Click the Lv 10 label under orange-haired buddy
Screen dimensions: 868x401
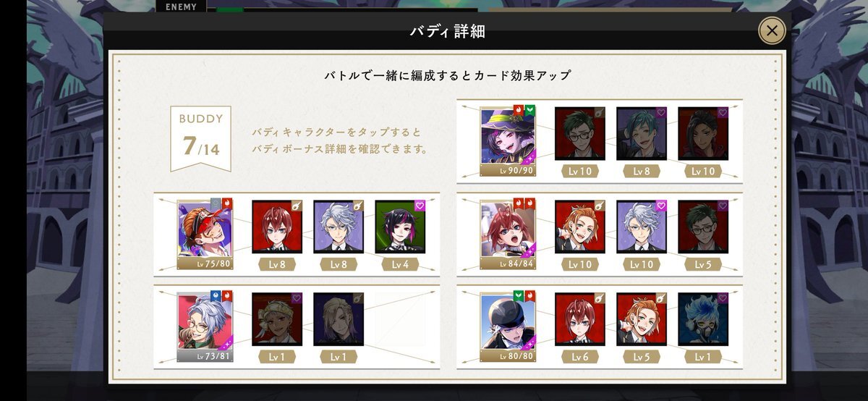point(580,265)
